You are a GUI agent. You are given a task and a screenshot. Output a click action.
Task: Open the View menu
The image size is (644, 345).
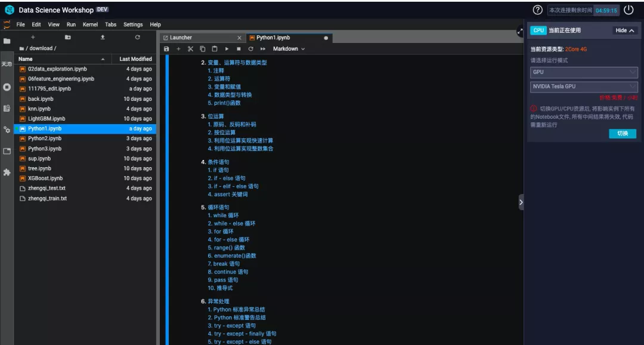(54, 24)
